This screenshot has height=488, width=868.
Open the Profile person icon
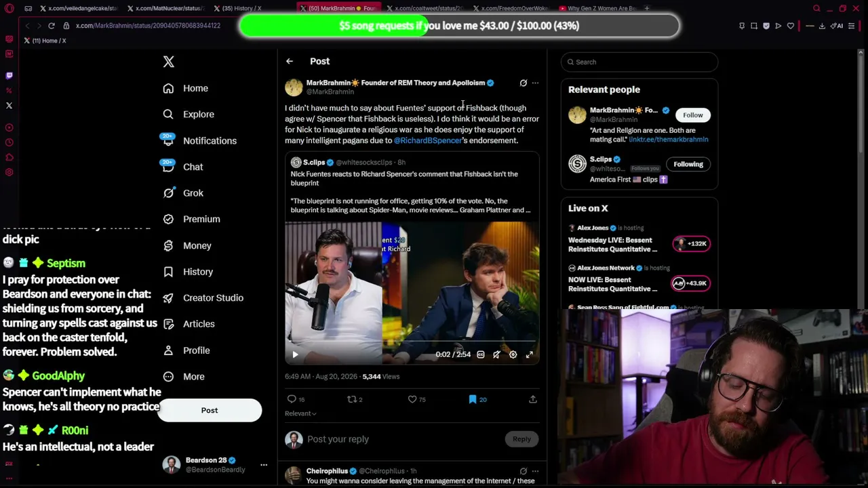pos(168,350)
